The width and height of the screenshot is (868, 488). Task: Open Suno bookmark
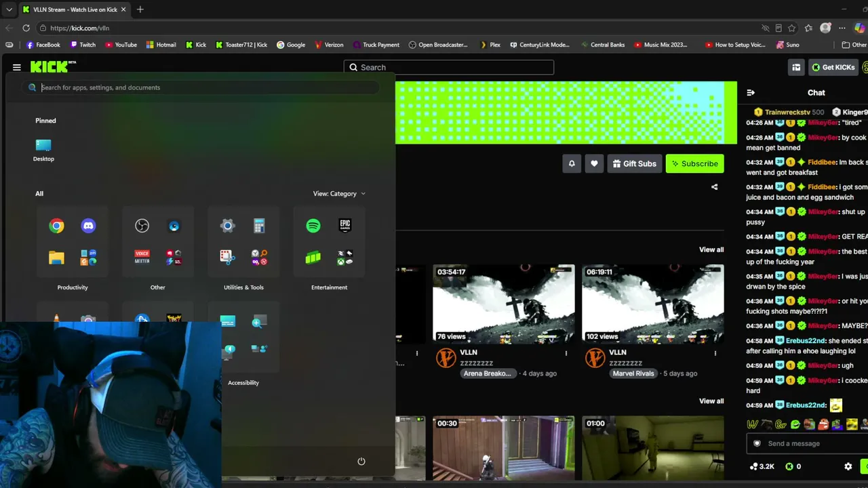[x=787, y=45]
